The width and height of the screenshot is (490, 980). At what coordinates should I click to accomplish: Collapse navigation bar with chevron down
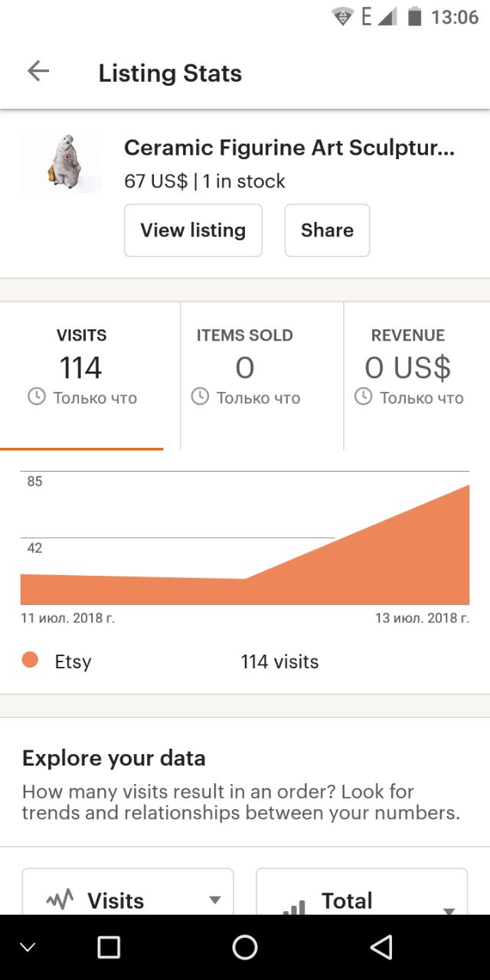28,948
